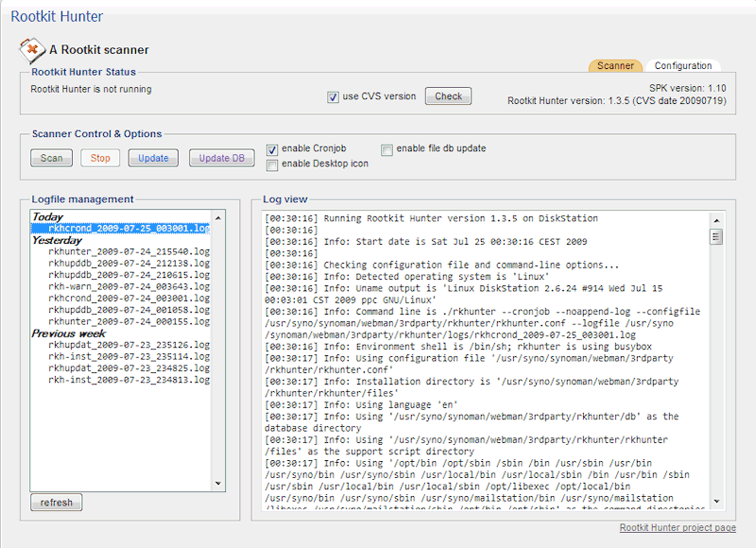Select rkhcrond_2009-07-25_003001.log under Today

pyautogui.click(x=129, y=229)
